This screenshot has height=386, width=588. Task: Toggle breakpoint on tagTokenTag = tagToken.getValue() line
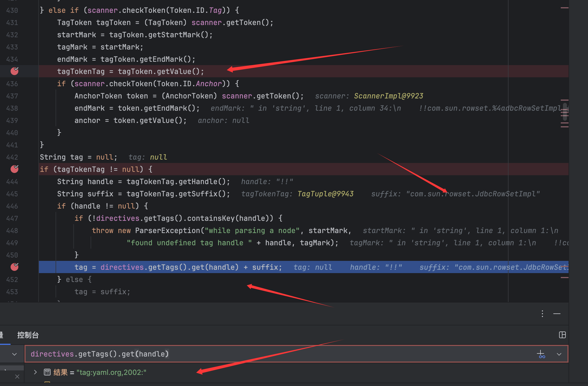[14, 71]
